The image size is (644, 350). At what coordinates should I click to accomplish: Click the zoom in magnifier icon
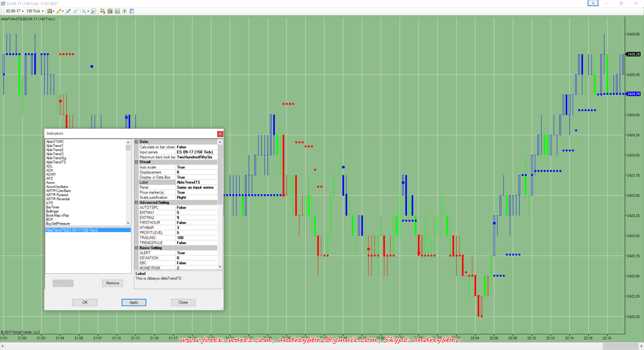pos(68,11)
